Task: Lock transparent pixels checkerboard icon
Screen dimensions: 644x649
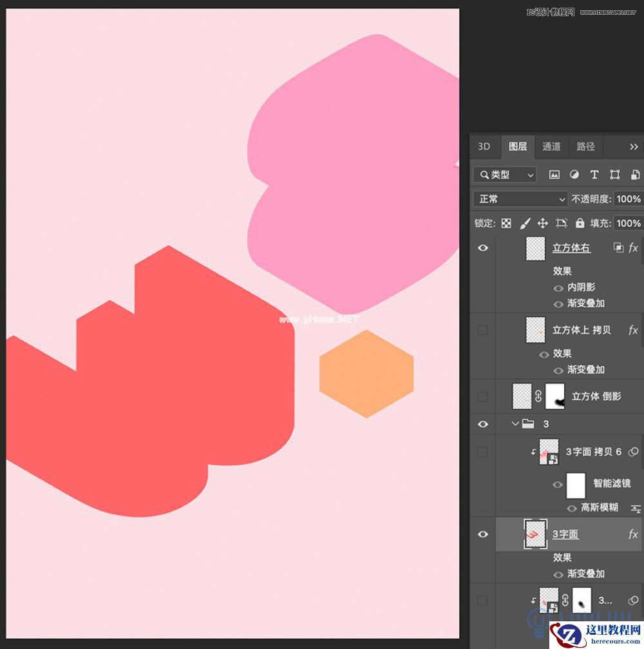Action: tap(506, 224)
